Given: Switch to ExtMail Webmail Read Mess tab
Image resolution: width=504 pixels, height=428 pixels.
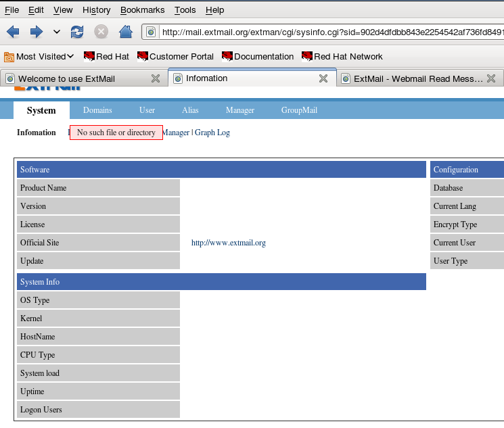Looking at the screenshot, I should [419, 78].
